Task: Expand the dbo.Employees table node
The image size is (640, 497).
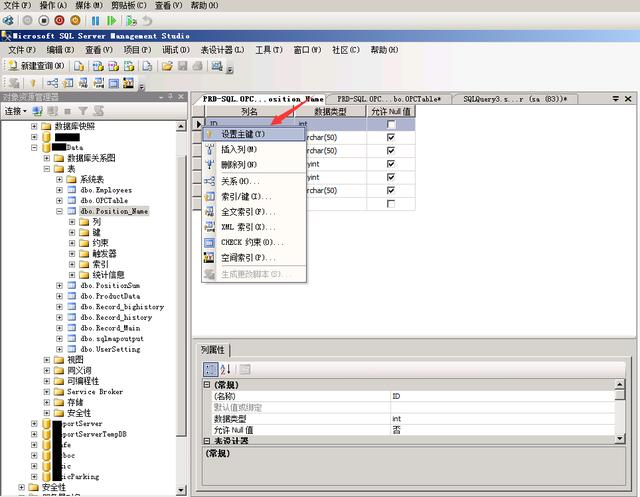Action: [x=59, y=189]
